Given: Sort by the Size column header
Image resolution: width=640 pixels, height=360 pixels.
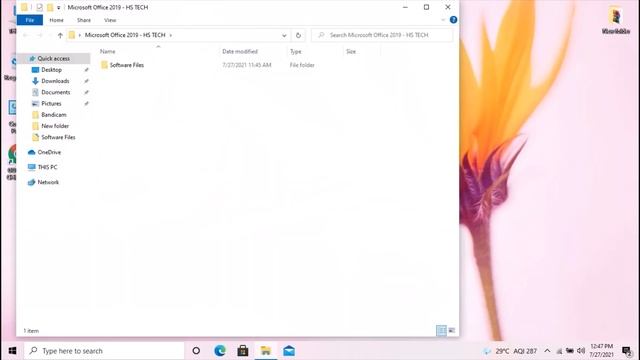Looking at the screenshot, I should (351, 51).
